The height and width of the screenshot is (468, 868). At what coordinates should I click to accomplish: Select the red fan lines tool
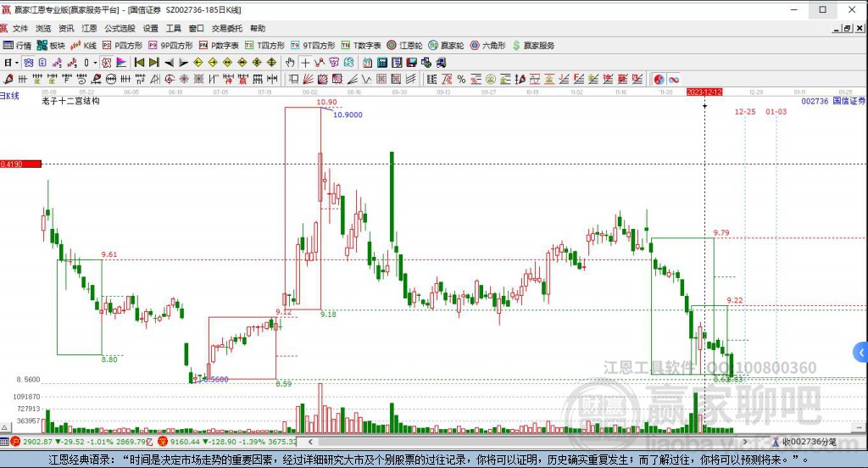coord(309,80)
